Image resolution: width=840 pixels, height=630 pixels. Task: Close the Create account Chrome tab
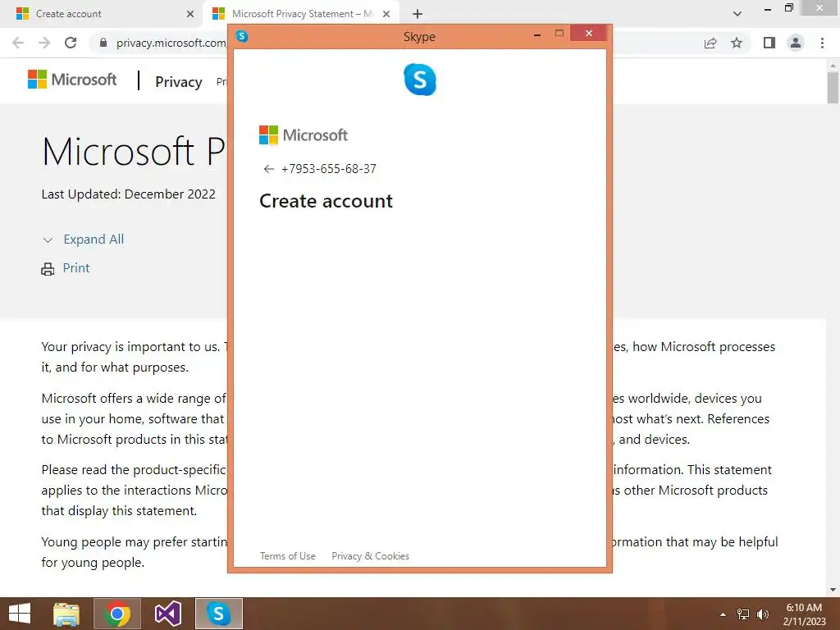189,14
